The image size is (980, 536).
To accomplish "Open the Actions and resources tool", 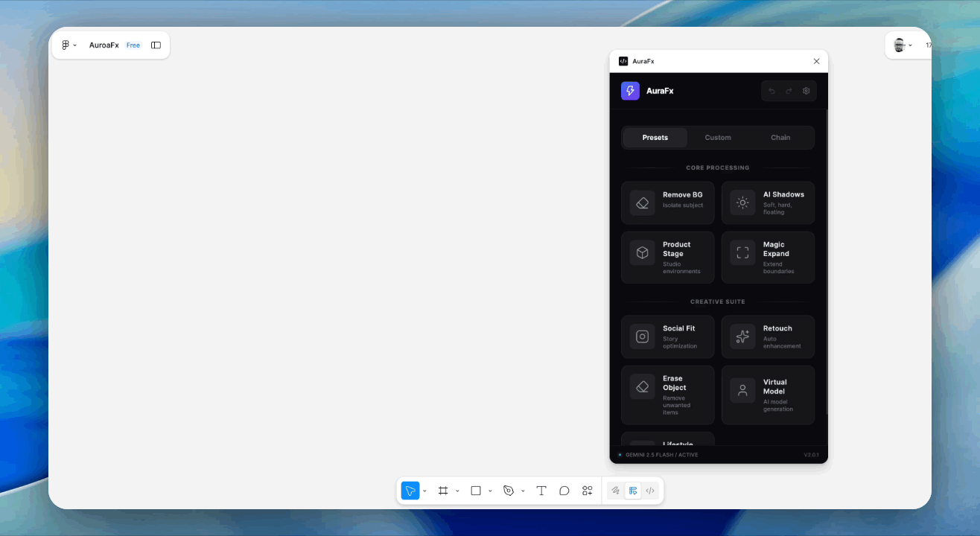I will pyautogui.click(x=588, y=491).
